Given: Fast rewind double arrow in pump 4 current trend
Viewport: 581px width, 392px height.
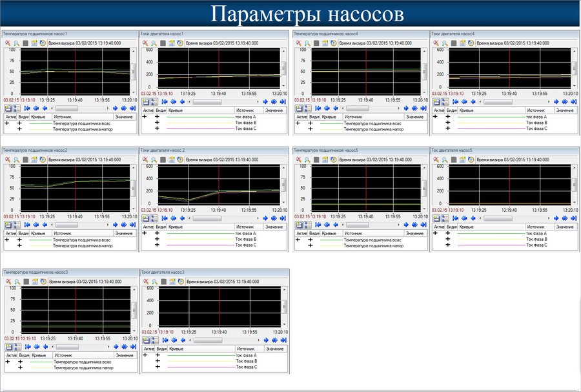Looking at the screenshot, I should (465, 101).
